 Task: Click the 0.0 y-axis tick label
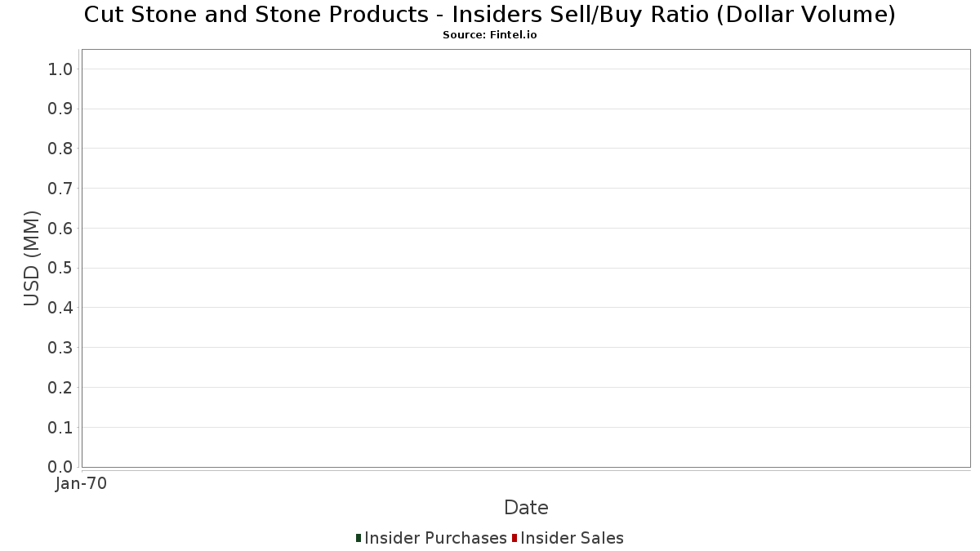[61, 467]
